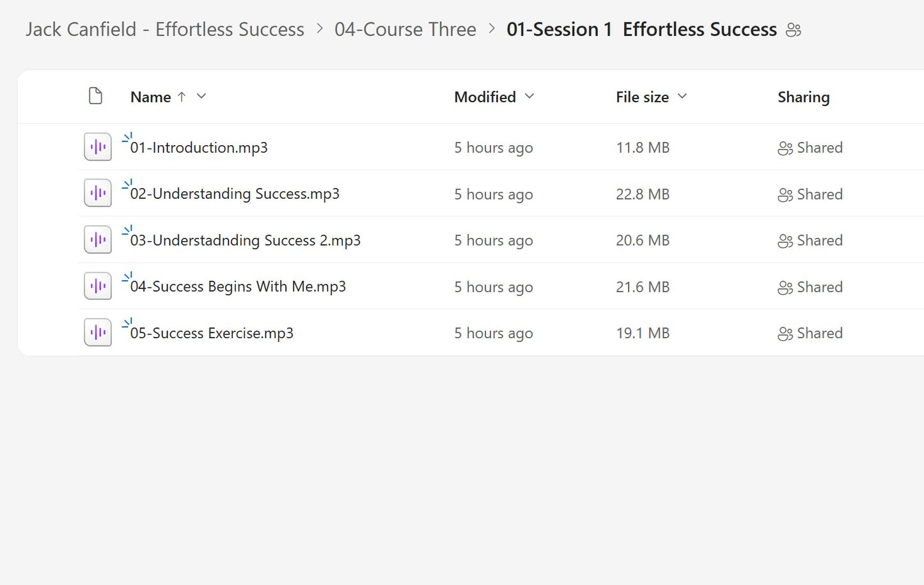Click the shared members icon in the breadcrumb
The height and width of the screenshot is (585, 924).
point(793,29)
